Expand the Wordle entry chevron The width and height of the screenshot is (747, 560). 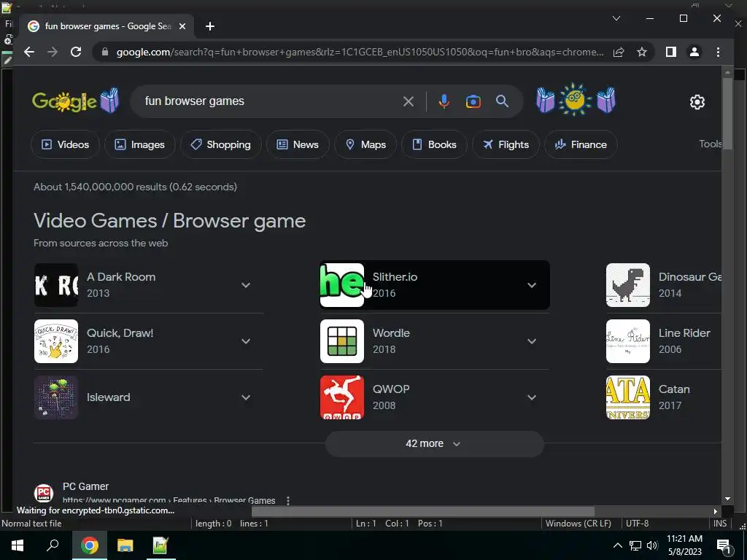point(532,341)
